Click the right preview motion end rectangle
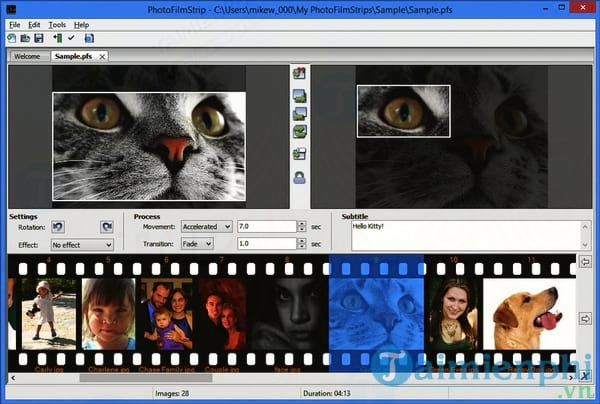The image size is (600, 404). (x=404, y=111)
